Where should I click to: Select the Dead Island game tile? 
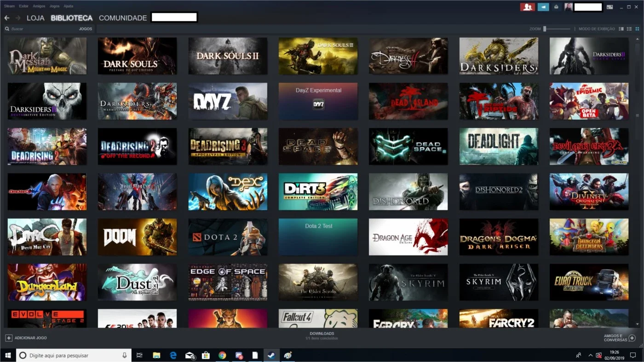(408, 101)
